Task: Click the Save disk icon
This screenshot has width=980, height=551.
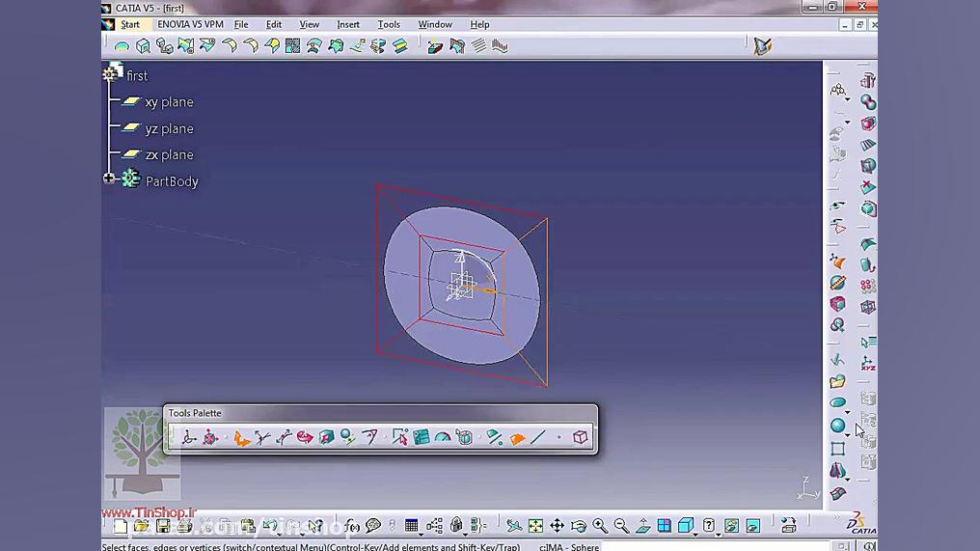Action: click(x=163, y=526)
